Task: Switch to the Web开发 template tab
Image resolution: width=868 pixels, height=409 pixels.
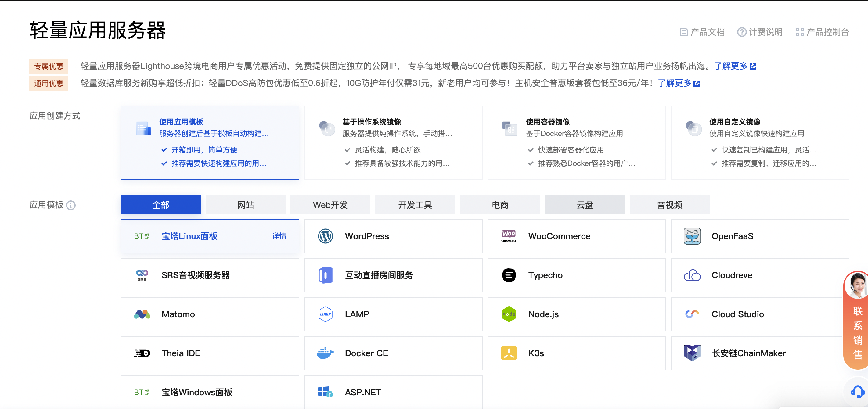Action: tap(330, 204)
